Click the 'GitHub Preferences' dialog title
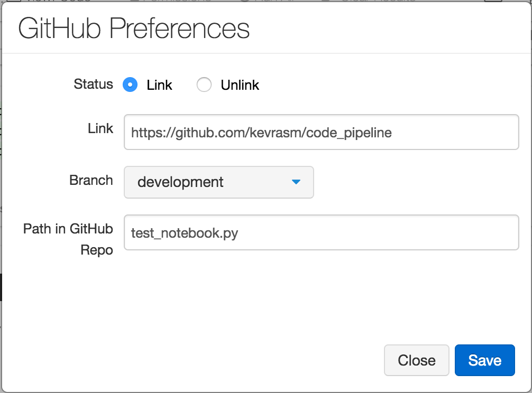This screenshot has height=393, width=532. coord(134,29)
